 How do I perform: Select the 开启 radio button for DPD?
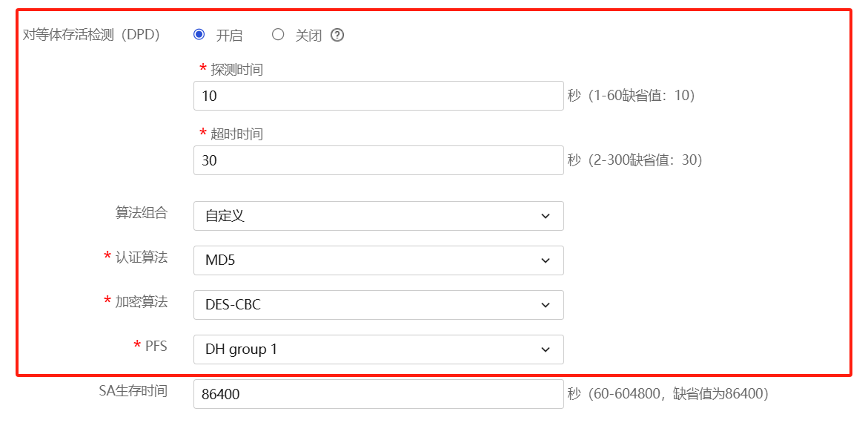(x=199, y=34)
